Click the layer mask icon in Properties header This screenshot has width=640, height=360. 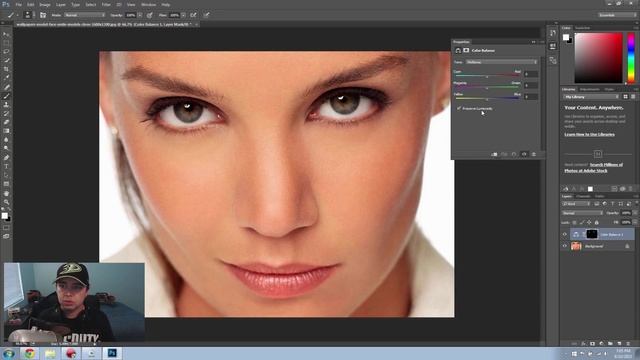(x=466, y=50)
